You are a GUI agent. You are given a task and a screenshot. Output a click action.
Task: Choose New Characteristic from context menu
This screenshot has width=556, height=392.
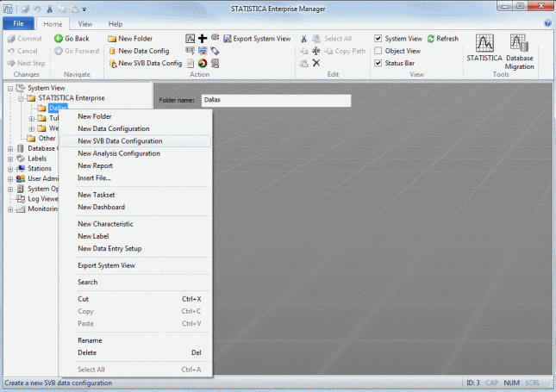[x=135, y=224]
